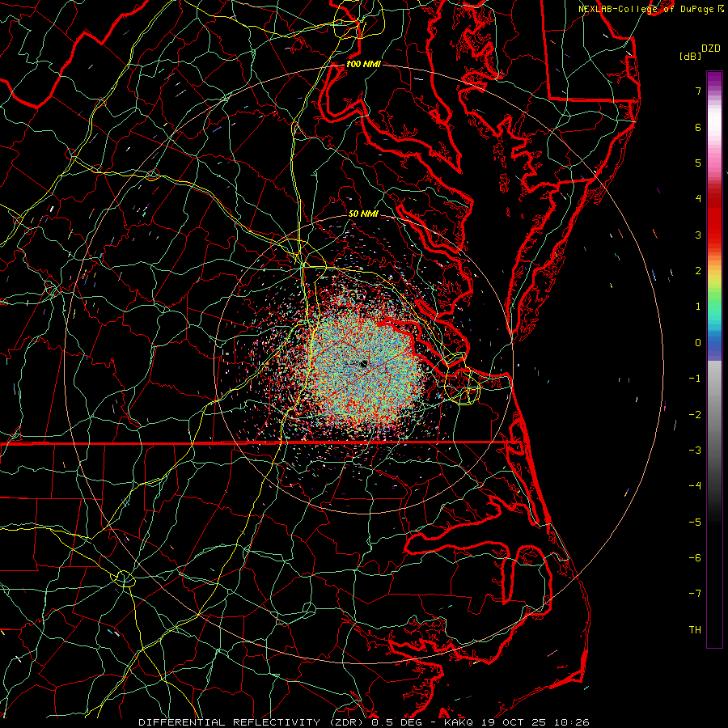
Task: Click the [dB] unit label
Action: pos(690,56)
